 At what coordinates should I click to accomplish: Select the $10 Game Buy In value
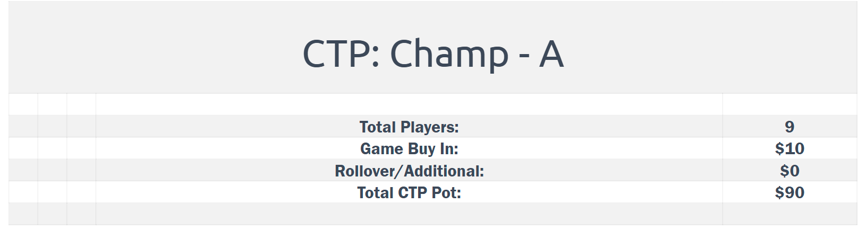pyautogui.click(x=789, y=149)
